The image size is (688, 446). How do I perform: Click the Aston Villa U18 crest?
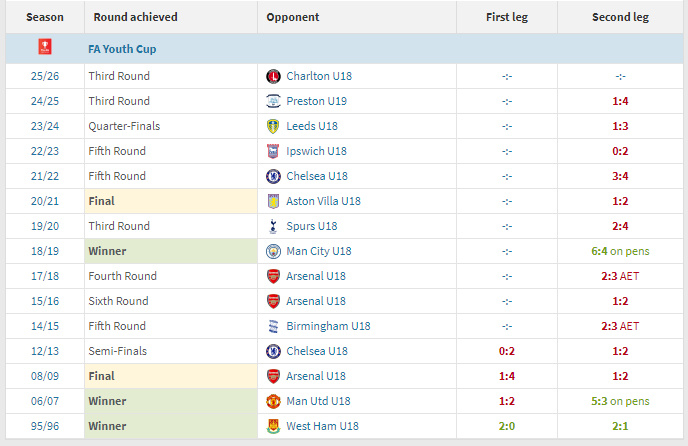(x=273, y=201)
